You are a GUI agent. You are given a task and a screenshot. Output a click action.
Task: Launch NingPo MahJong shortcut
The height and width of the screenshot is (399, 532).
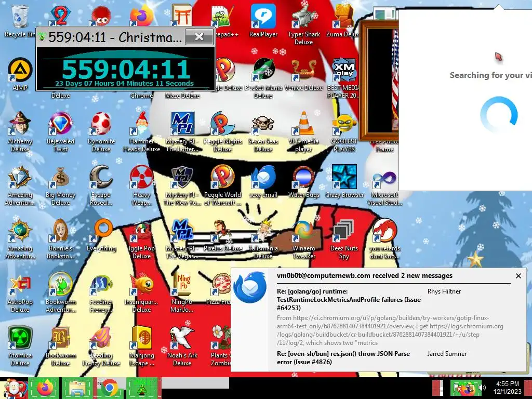coord(182,292)
